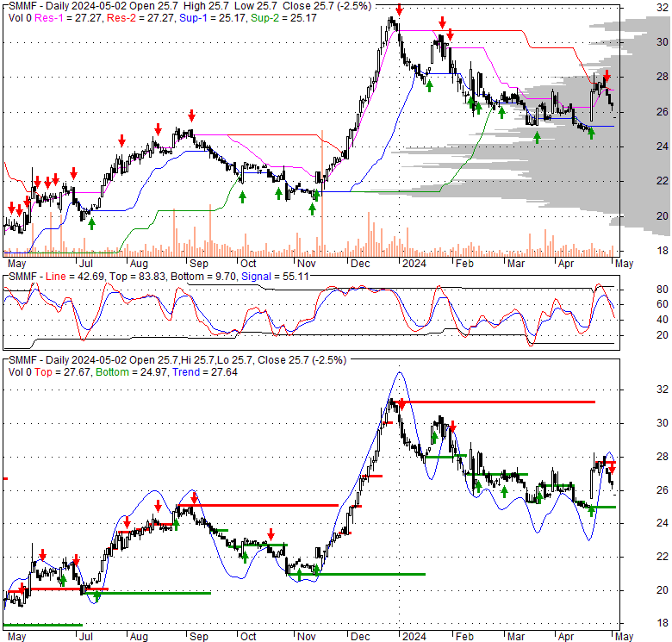Select the 'Sup-1 = 25.17' legend text
This screenshot has height=642, width=672.
pyautogui.click(x=213, y=18)
